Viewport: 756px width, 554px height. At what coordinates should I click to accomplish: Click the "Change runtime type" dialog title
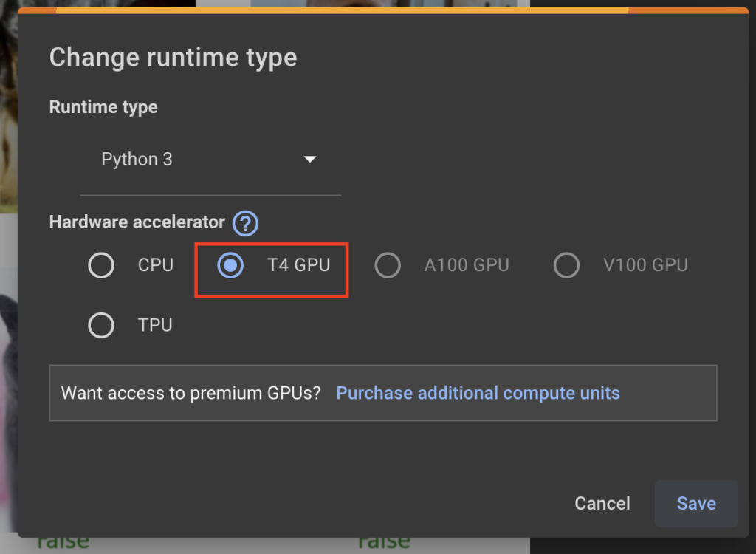[x=173, y=58]
